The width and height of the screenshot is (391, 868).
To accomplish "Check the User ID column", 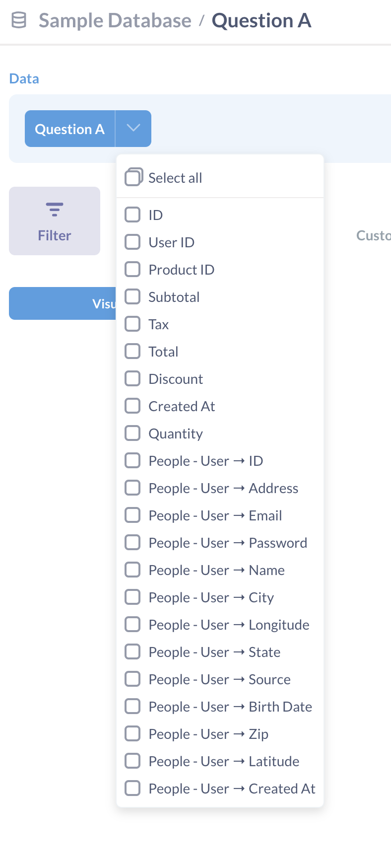I will click(132, 242).
